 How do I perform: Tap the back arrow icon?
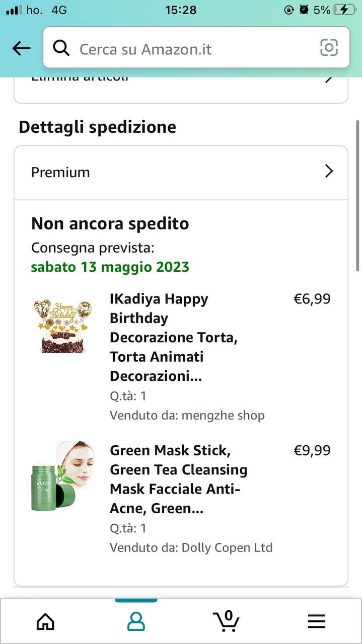click(x=21, y=48)
